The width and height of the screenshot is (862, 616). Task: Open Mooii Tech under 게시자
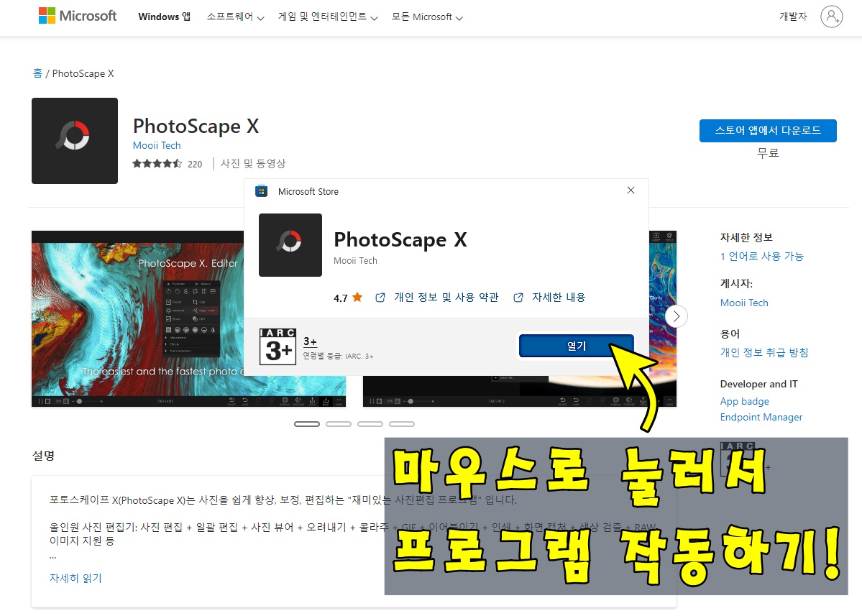point(744,303)
